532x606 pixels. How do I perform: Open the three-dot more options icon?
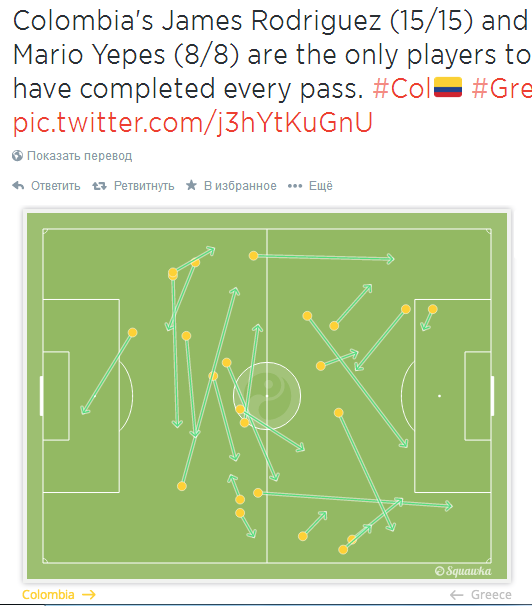[295, 186]
